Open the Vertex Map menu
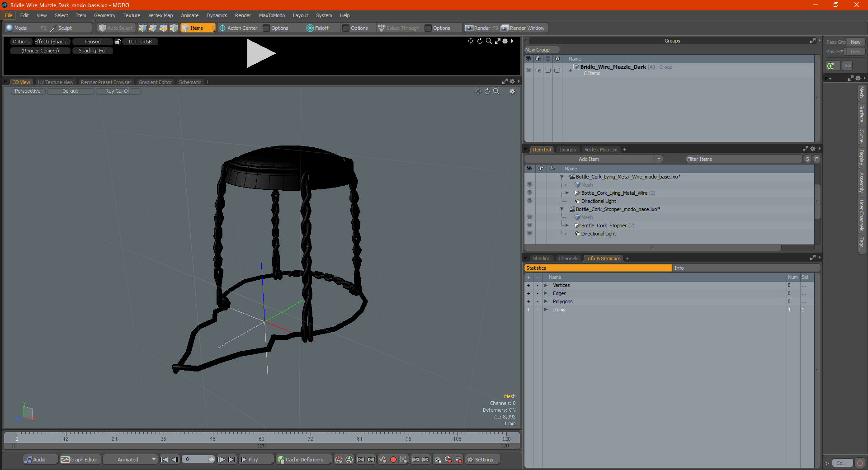The image size is (868, 470). tap(160, 15)
